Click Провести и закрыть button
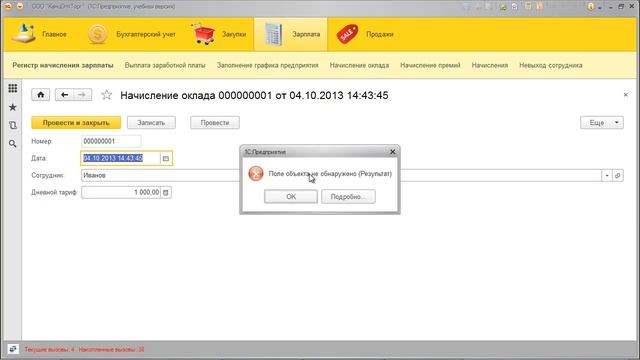The height and width of the screenshot is (360, 640). pyautogui.click(x=76, y=122)
